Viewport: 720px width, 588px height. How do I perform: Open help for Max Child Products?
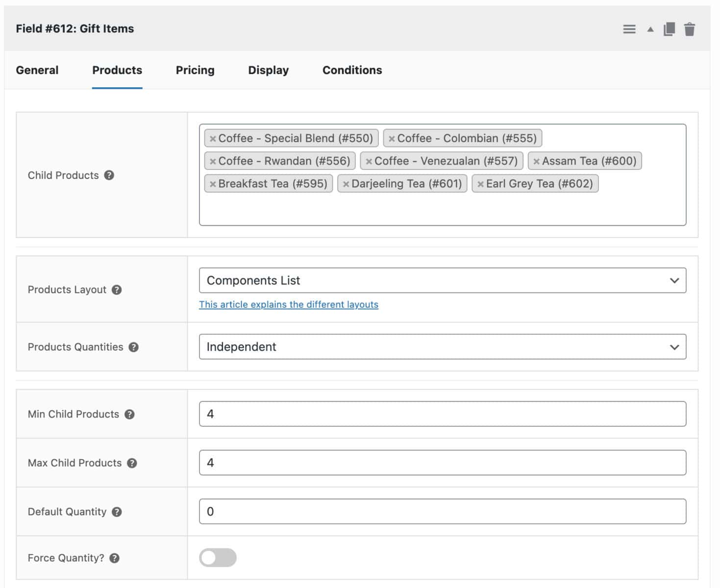pyautogui.click(x=132, y=463)
